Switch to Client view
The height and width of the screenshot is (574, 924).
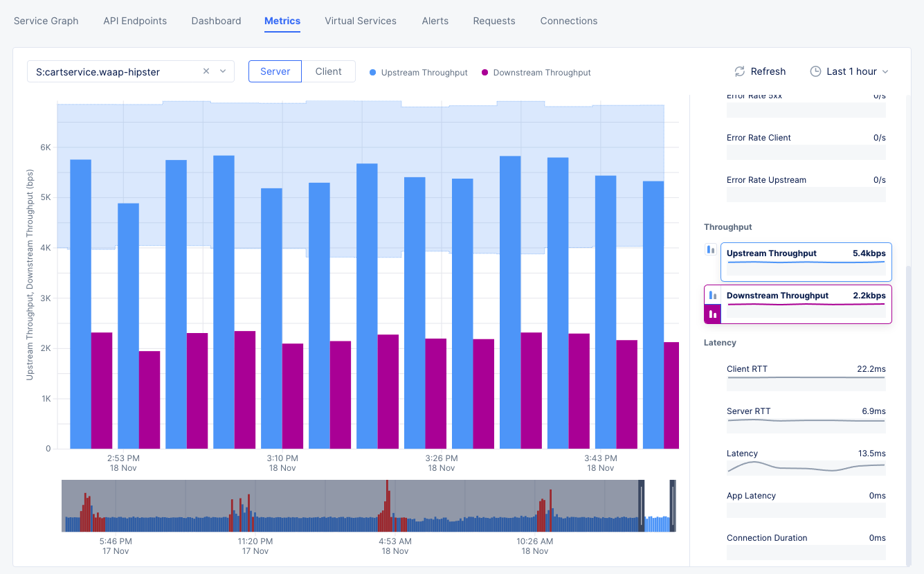click(328, 71)
